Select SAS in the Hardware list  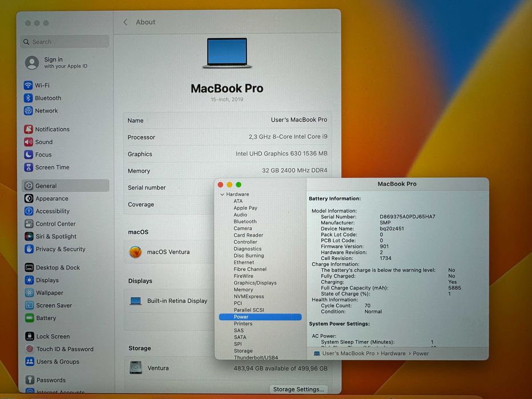click(238, 331)
